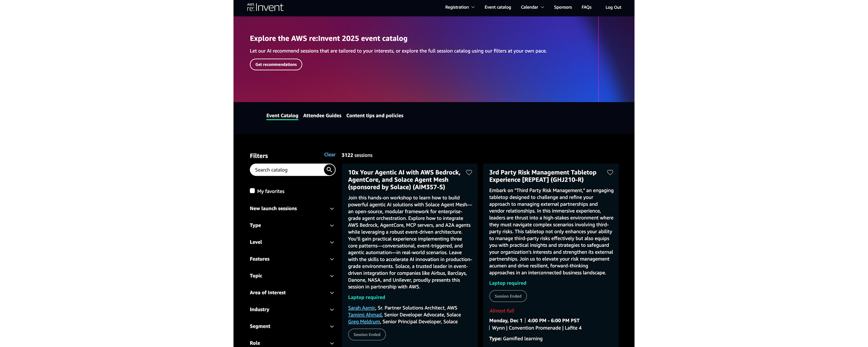Click the Almost full status text
This screenshot has height=347, width=868.
click(x=501, y=311)
